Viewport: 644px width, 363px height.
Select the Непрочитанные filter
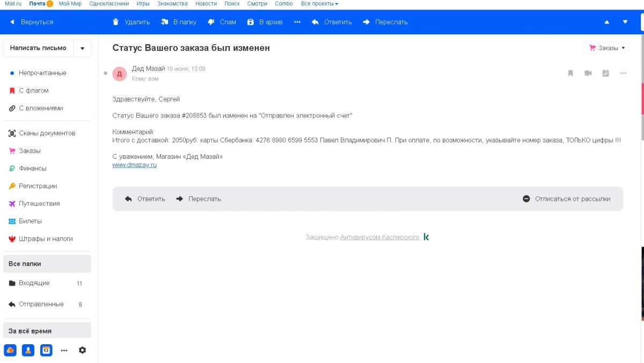coord(42,73)
